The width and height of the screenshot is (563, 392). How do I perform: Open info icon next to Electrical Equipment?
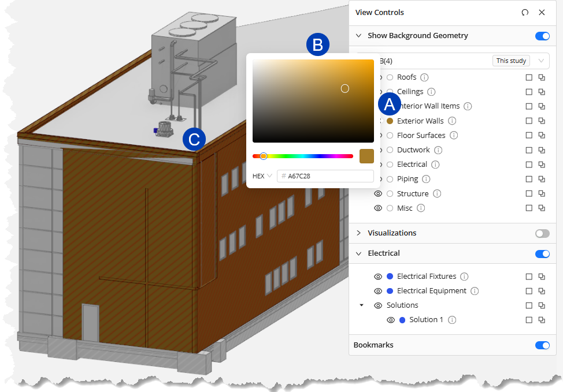tap(475, 291)
